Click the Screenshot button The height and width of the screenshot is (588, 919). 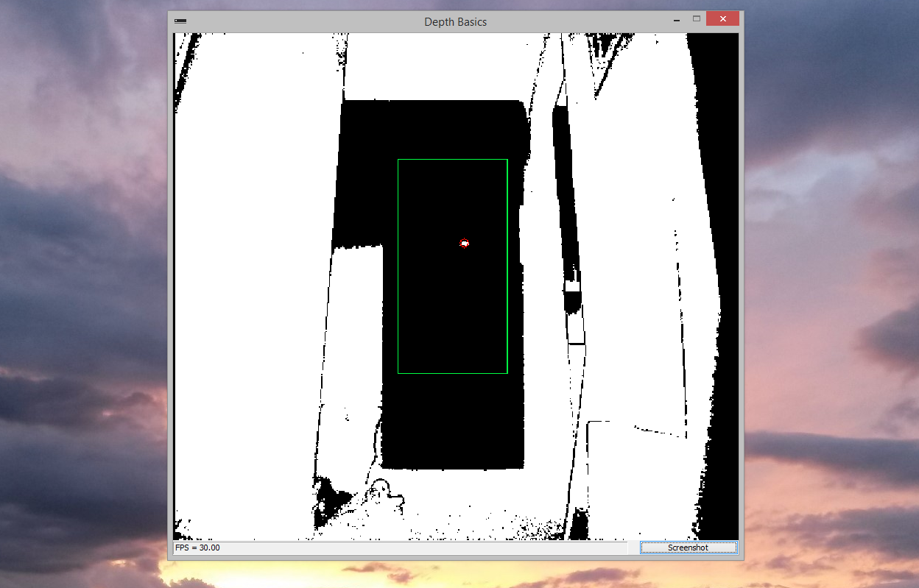pyautogui.click(x=688, y=548)
